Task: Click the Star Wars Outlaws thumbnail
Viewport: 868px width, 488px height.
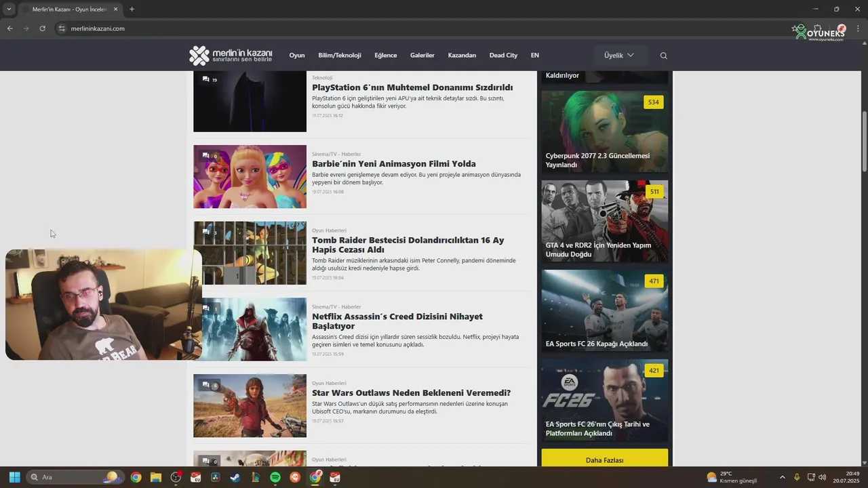Action: [250, 405]
